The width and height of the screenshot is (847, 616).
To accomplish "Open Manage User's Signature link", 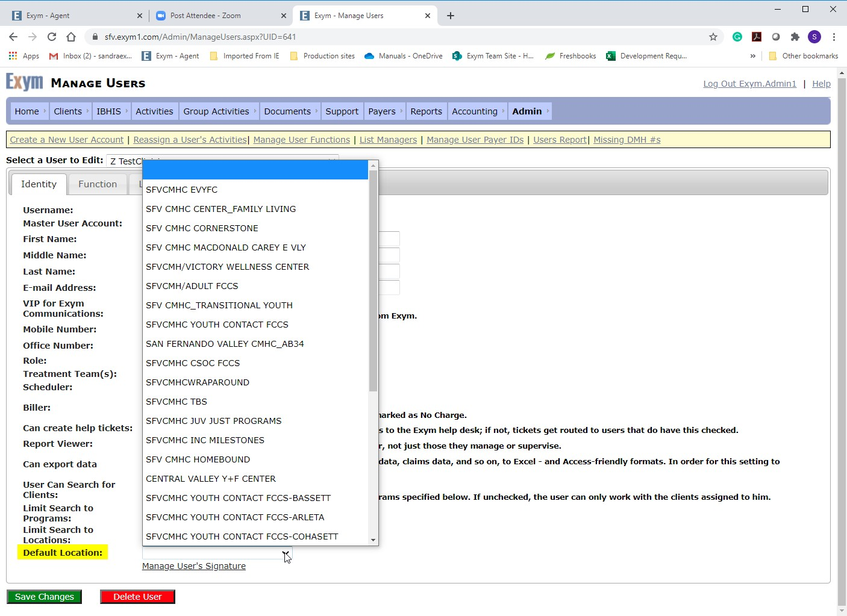I will click(194, 566).
